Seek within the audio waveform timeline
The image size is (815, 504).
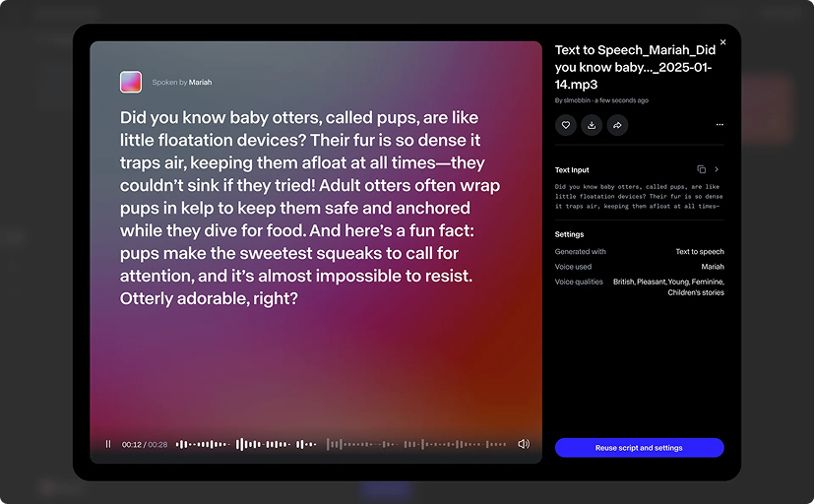point(345,444)
